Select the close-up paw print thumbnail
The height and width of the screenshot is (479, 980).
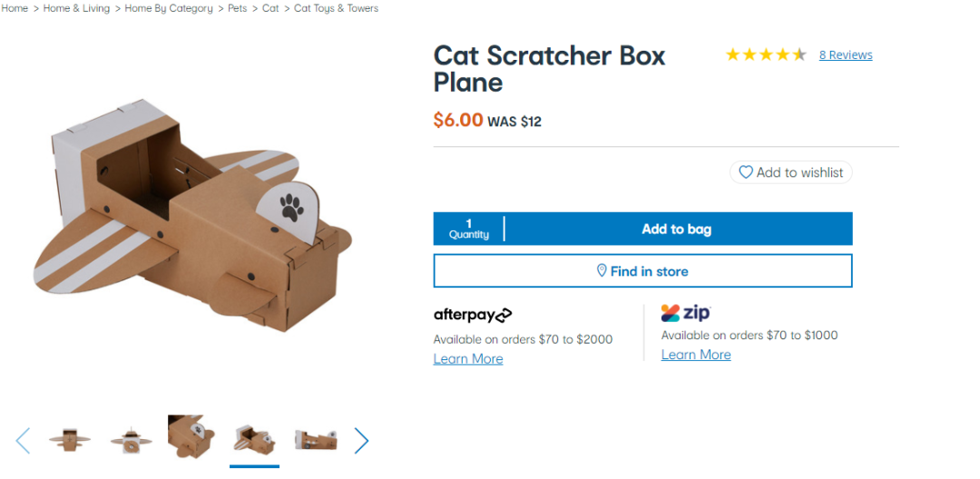click(x=191, y=436)
